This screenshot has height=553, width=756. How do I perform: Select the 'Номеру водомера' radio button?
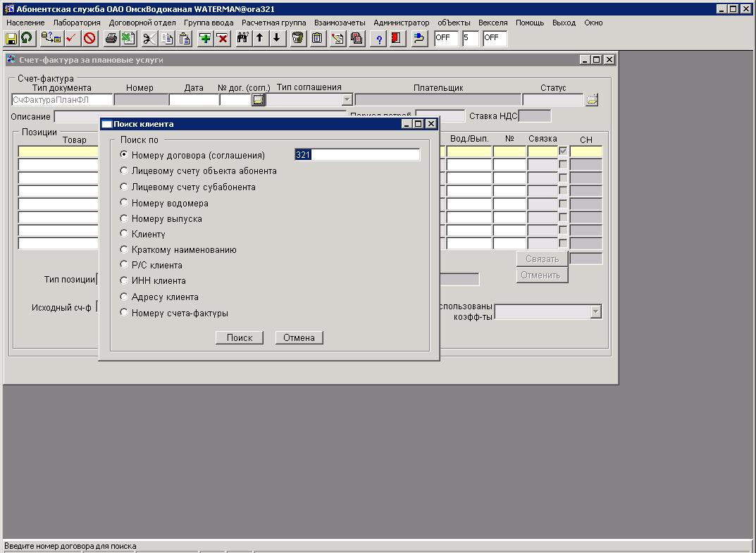tap(125, 203)
